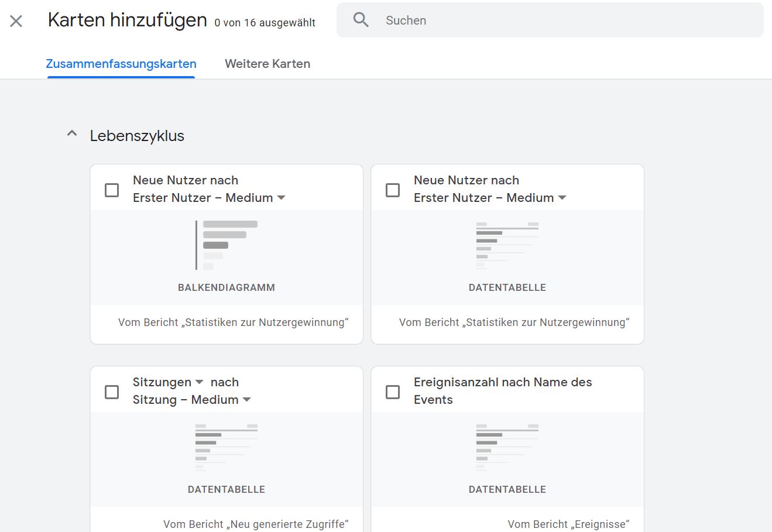The width and height of the screenshot is (772, 532).
Task: Switch to the Zusammenfassungskarten tab
Action: (x=121, y=63)
